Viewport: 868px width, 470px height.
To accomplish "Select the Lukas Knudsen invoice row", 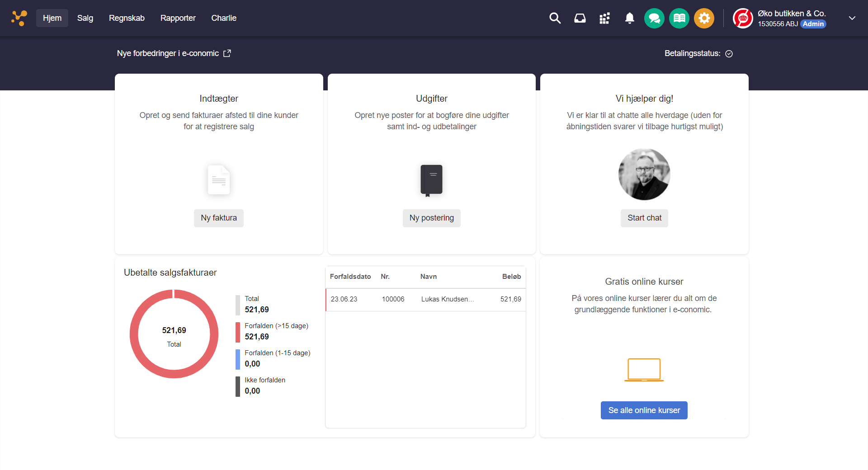I will [425, 299].
